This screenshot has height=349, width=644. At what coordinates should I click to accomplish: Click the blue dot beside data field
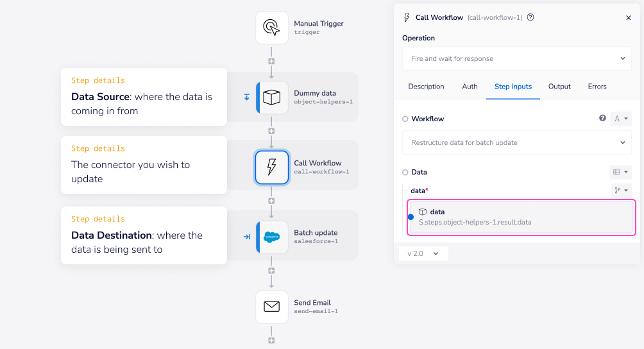411,217
